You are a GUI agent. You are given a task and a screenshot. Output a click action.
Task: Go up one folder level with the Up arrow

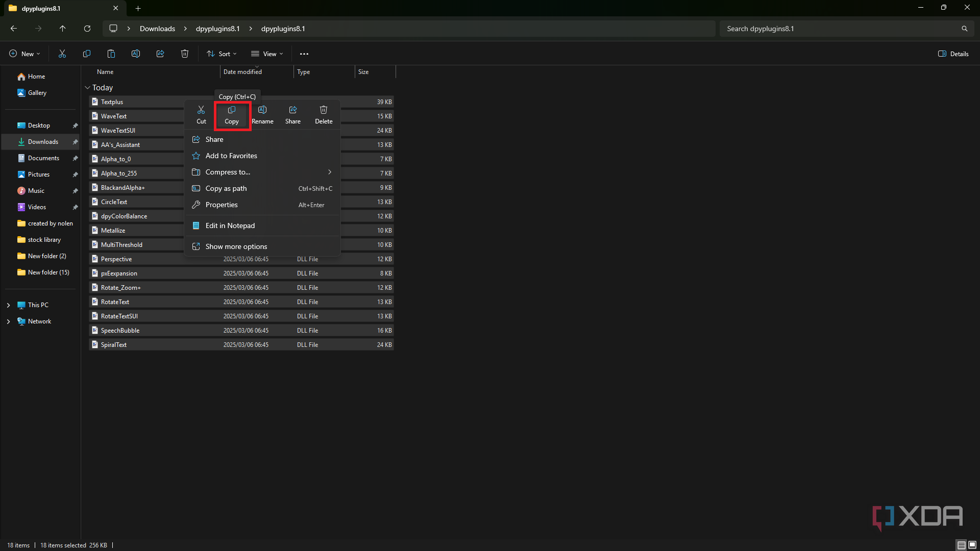(x=63, y=29)
